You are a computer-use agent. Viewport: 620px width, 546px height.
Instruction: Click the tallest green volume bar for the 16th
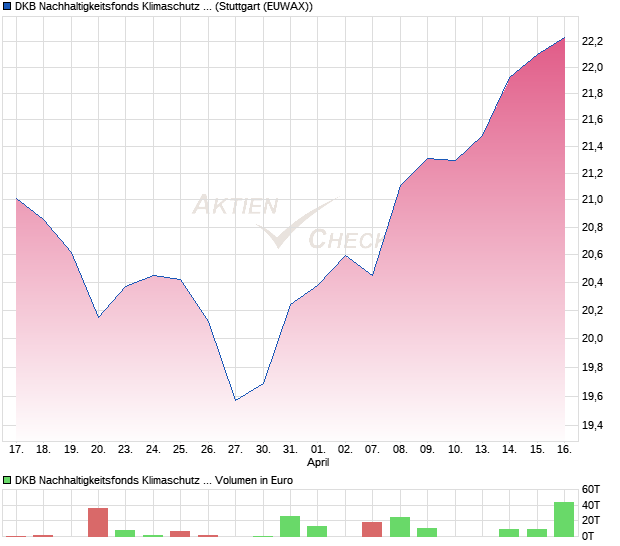pyautogui.click(x=564, y=520)
